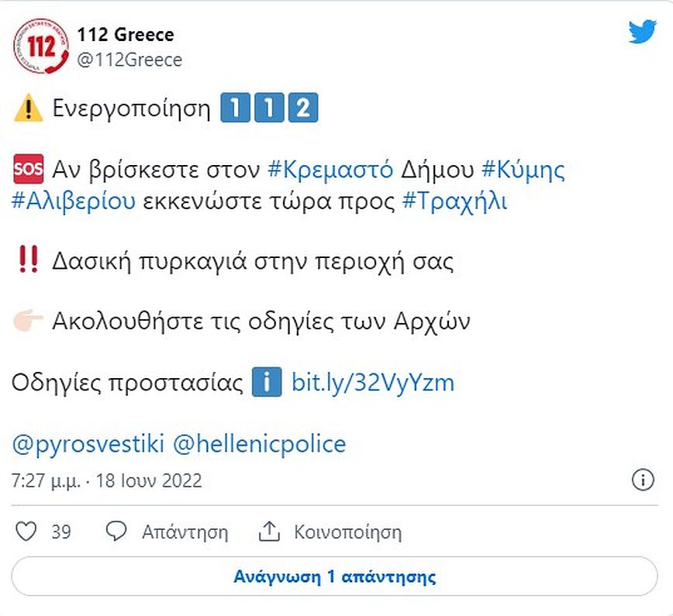Viewport: 673px width, 616px height.
Task: Open the #Τραχήλι hashtag
Action: pyautogui.click(x=455, y=201)
